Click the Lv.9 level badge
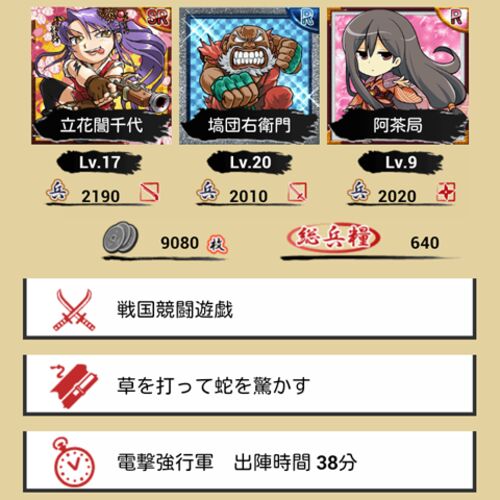 401,162
